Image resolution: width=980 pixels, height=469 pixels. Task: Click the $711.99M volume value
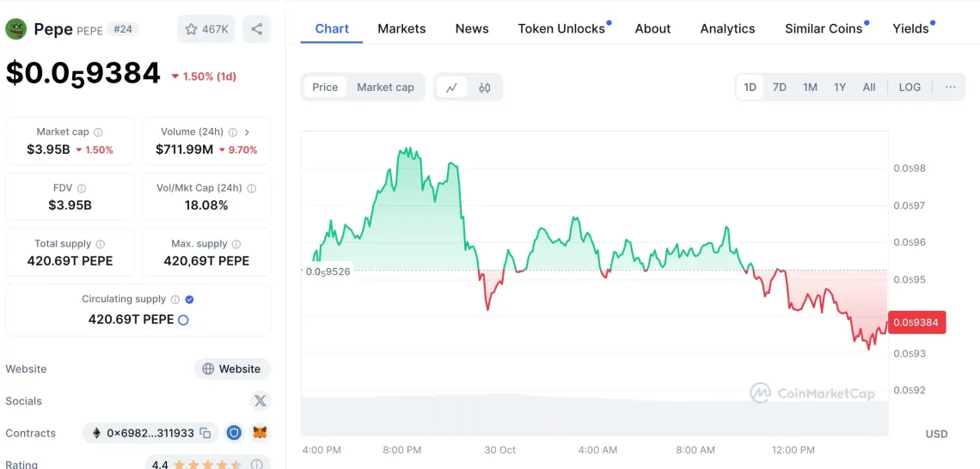click(x=184, y=149)
